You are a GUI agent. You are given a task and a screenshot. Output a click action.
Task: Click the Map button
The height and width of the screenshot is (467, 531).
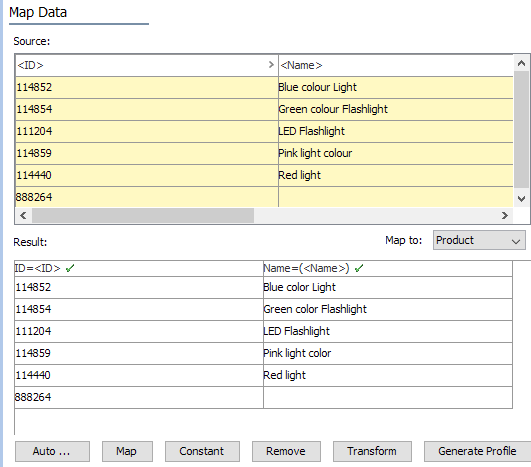click(x=127, y=451)
